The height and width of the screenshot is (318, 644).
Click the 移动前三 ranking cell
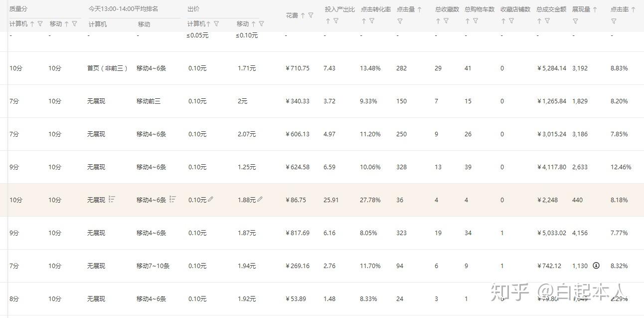tap(149, 101)
